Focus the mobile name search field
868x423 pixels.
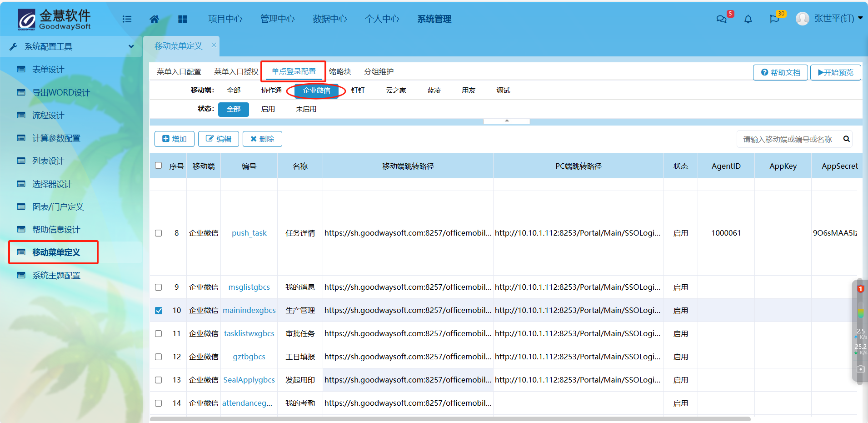[788, 139]
